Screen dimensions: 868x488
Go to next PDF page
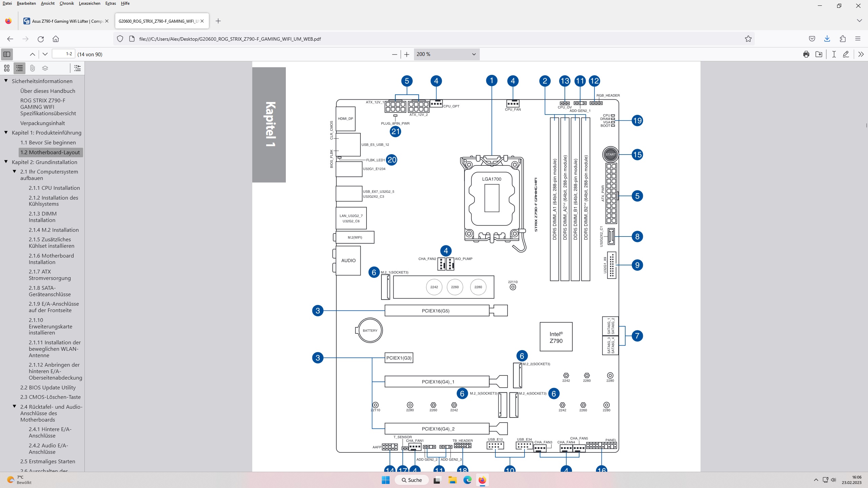[x=45, y=54]
